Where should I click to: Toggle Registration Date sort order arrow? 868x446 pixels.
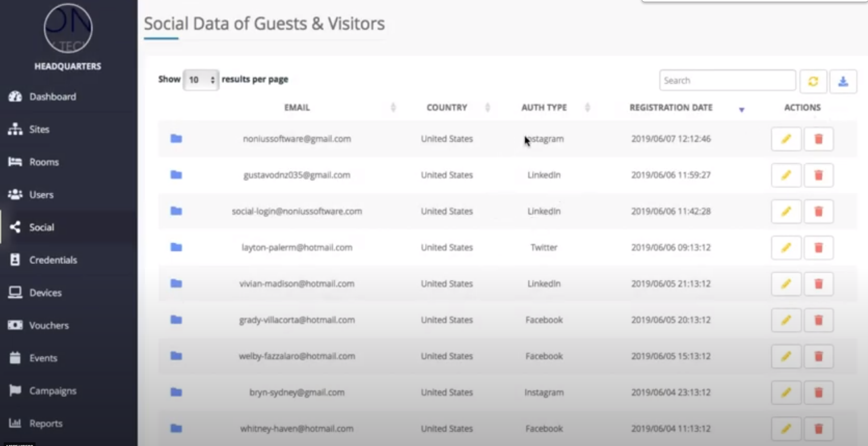pos(741,109)
